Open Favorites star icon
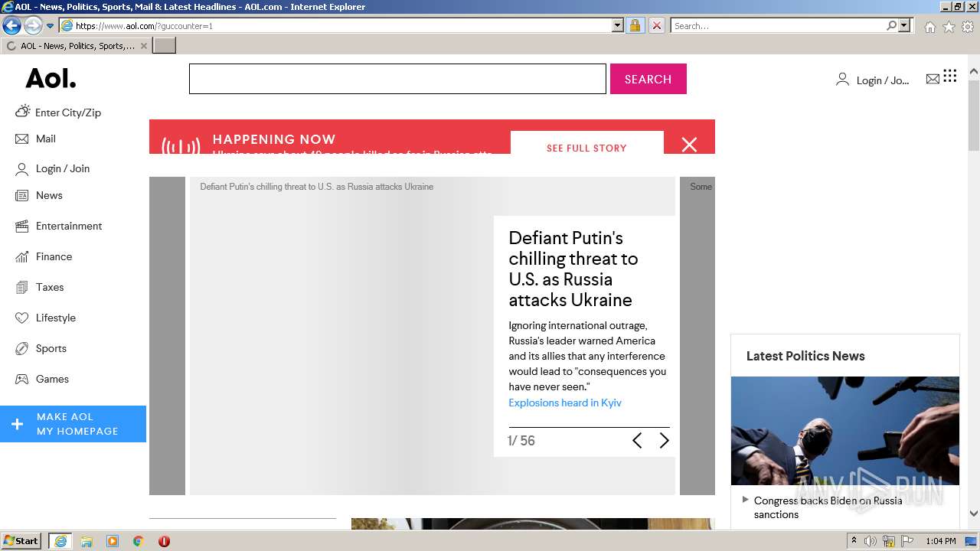Viewport: 980px width, 551px height. (949, 27)
